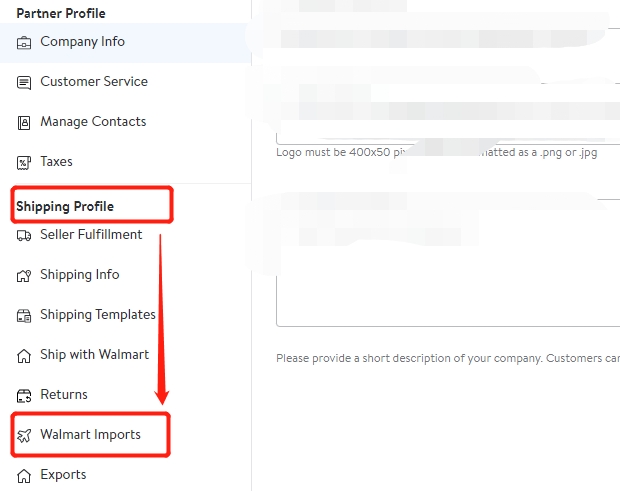Click the Seller Fulfillment truck icon
This screenshot has height=491, width=620.
tap(24, 236)
